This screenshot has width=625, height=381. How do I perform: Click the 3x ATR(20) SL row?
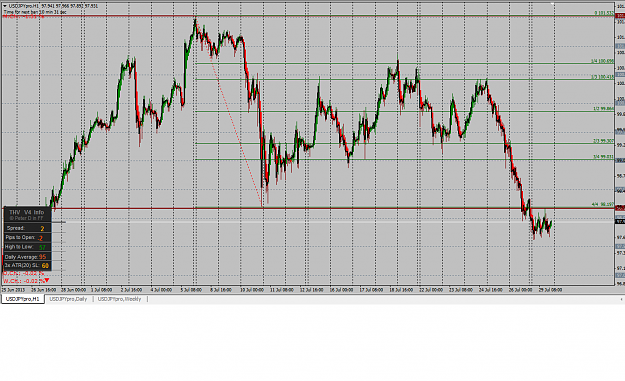[x=27, y=265]
